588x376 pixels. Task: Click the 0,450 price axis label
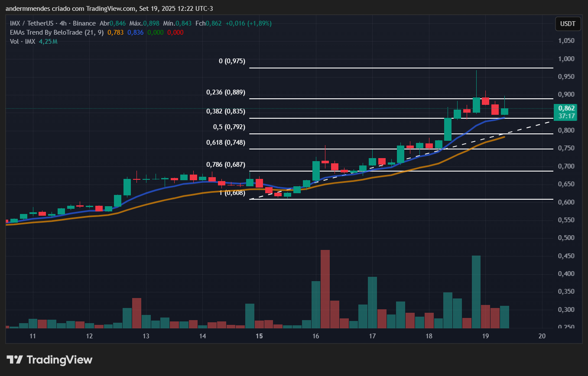(566, 256)
